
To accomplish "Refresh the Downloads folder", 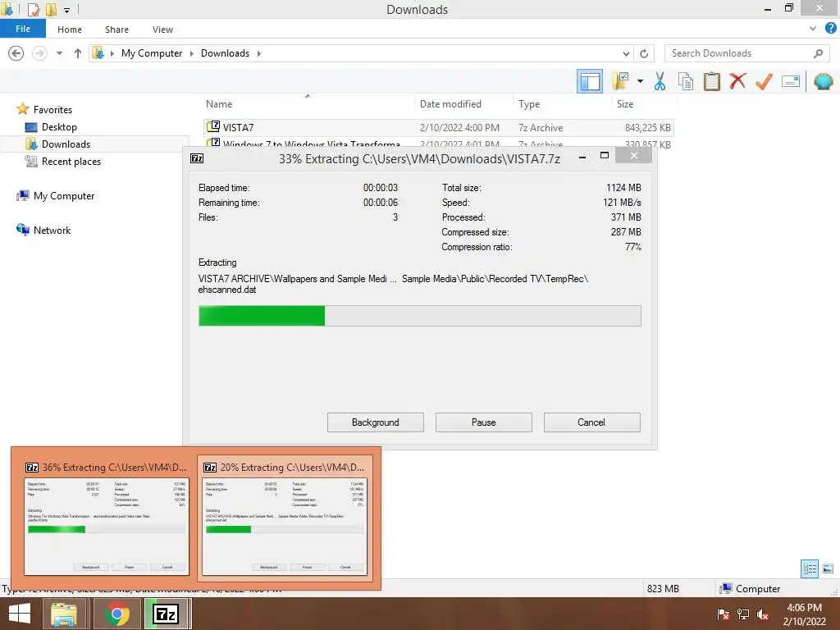I will (x=644, y=53).
